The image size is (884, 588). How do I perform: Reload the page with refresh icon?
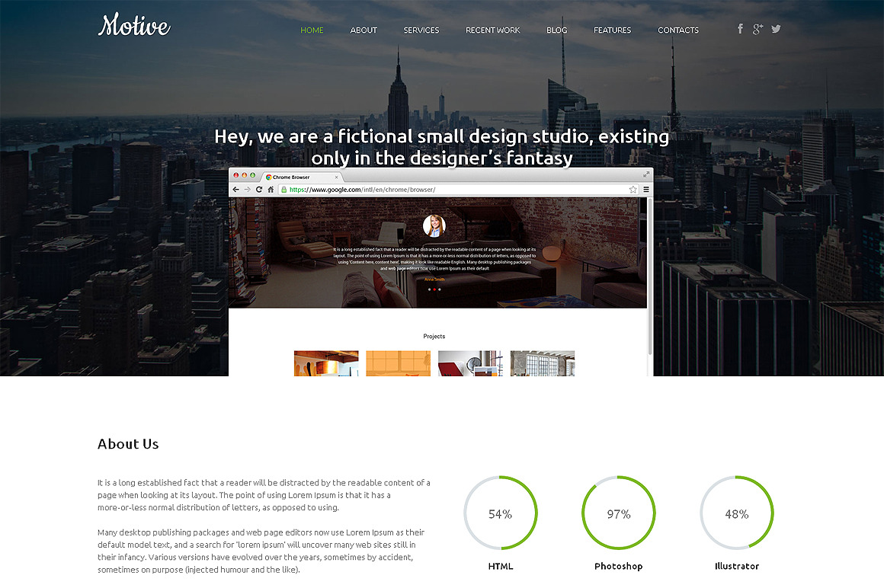(259, 190)
